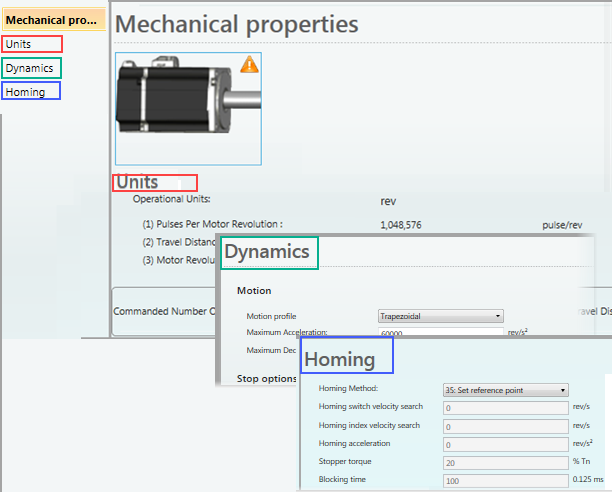Open the Motion profile Trapezoidal dropdown

pyautogui.click(x=441, y=316)
